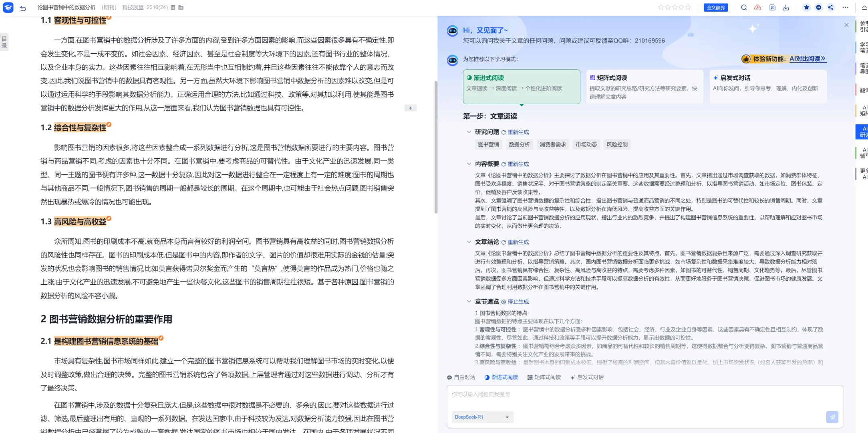
Task: Click the 全文翻译 button
Action: click(716, 7)
